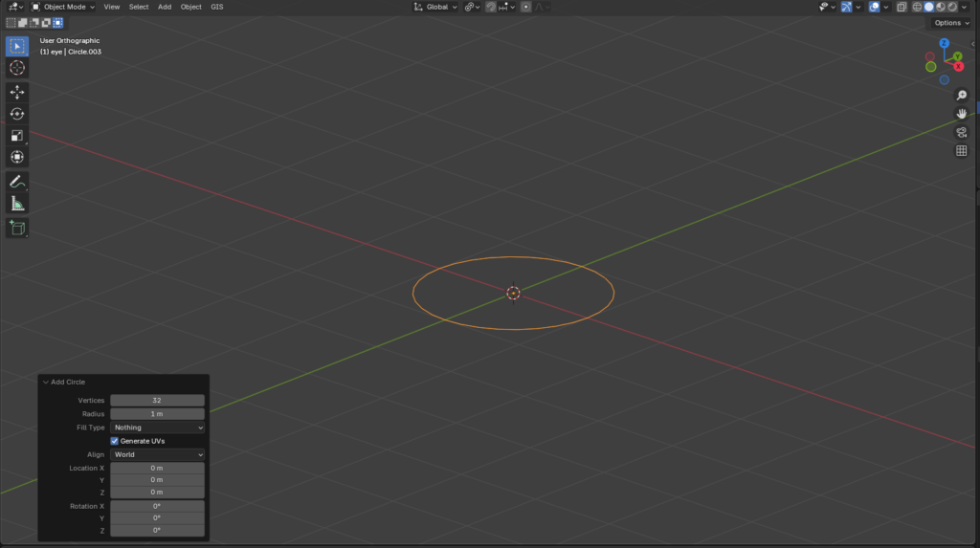Screen dimensions: 980x548
Task: Open the transform pivot point dropdown
Action: tap(472, 7)
